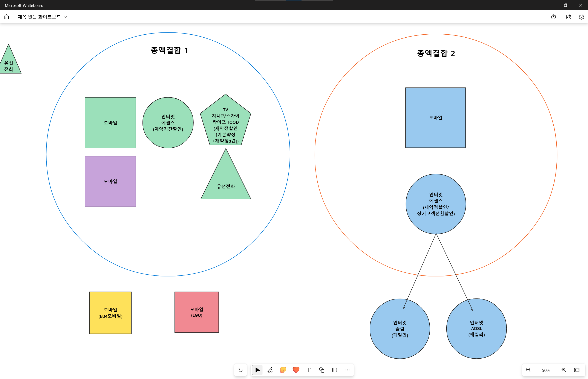Open the heart Reactions tool
The height and width of the screenshot is (379, 588).
296,370
